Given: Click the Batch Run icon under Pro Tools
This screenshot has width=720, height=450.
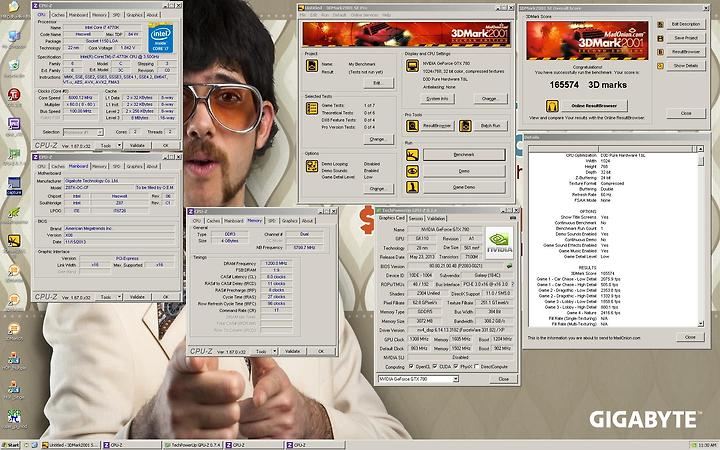Looking at the screenshot, I should point(465,125).
